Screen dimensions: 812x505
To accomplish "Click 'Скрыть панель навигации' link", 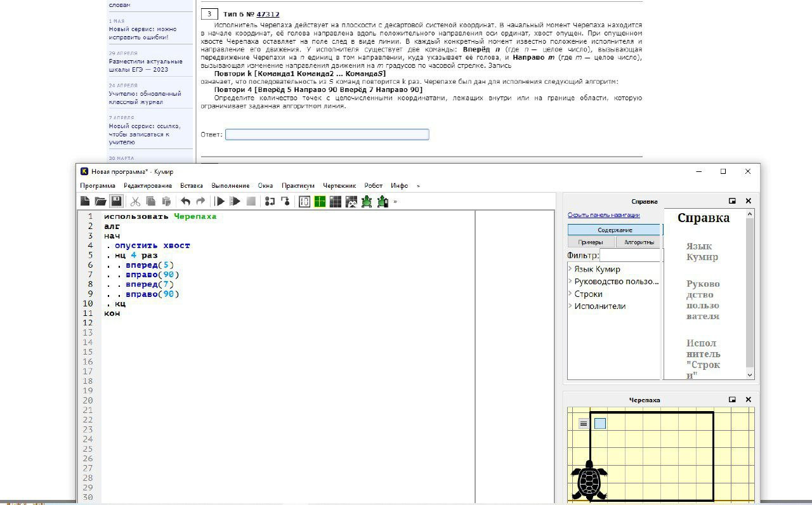I will [603, 215].
